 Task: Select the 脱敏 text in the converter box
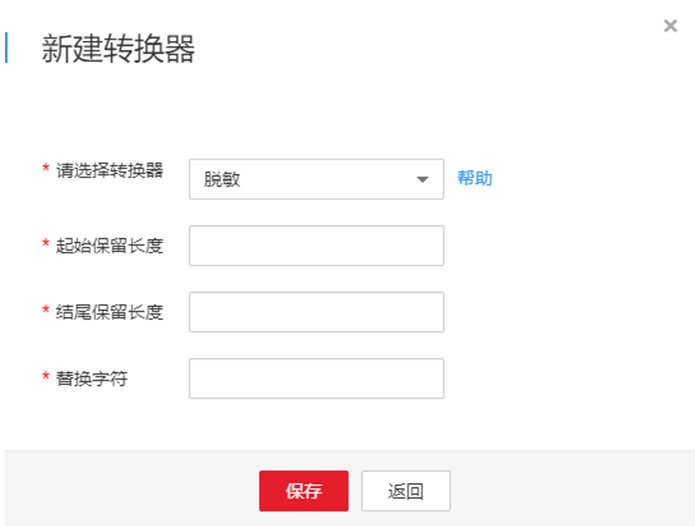click(x=222, y=180)
